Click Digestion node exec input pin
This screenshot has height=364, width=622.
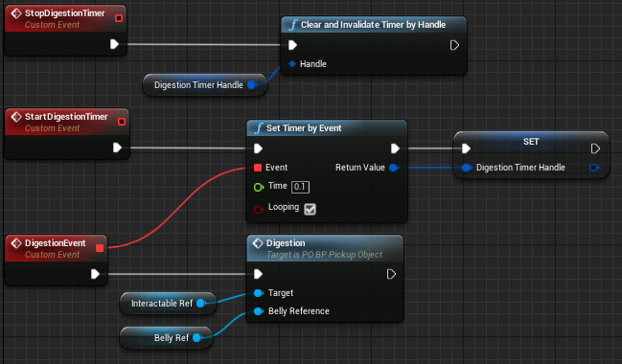pyautogui.click(x=258, y=274)
